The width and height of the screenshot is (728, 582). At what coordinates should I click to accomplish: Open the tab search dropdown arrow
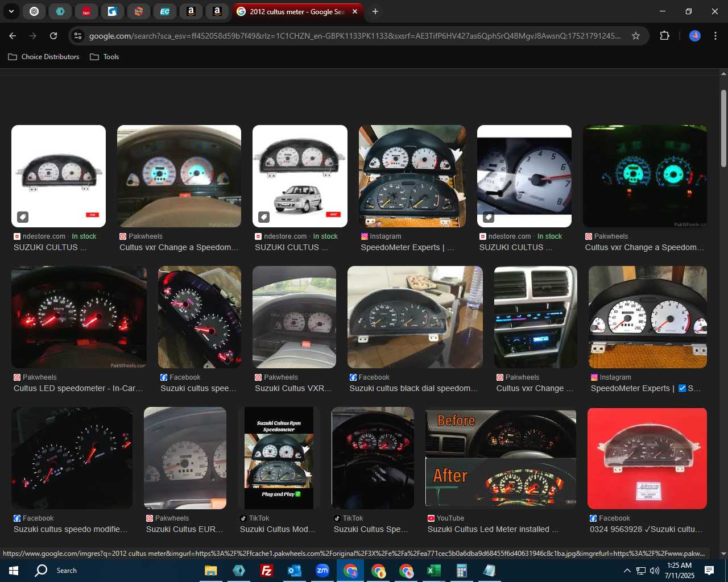[11, 11]
